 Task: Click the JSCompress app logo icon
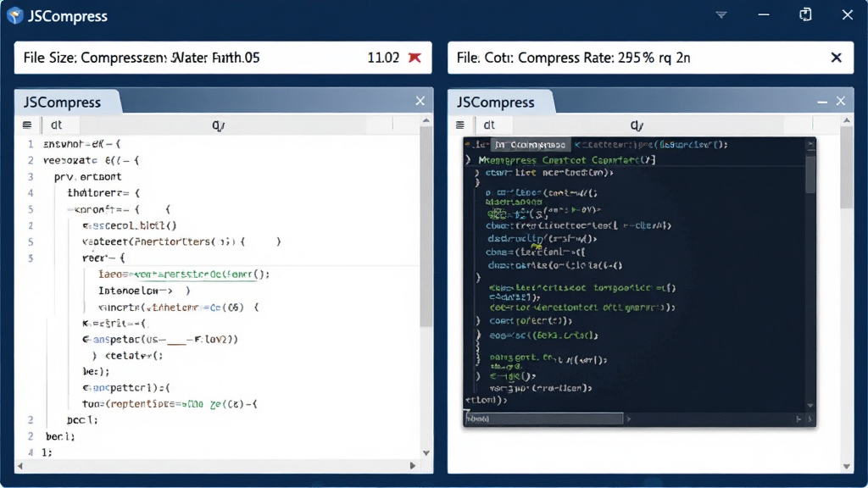(x=15, y=15)
